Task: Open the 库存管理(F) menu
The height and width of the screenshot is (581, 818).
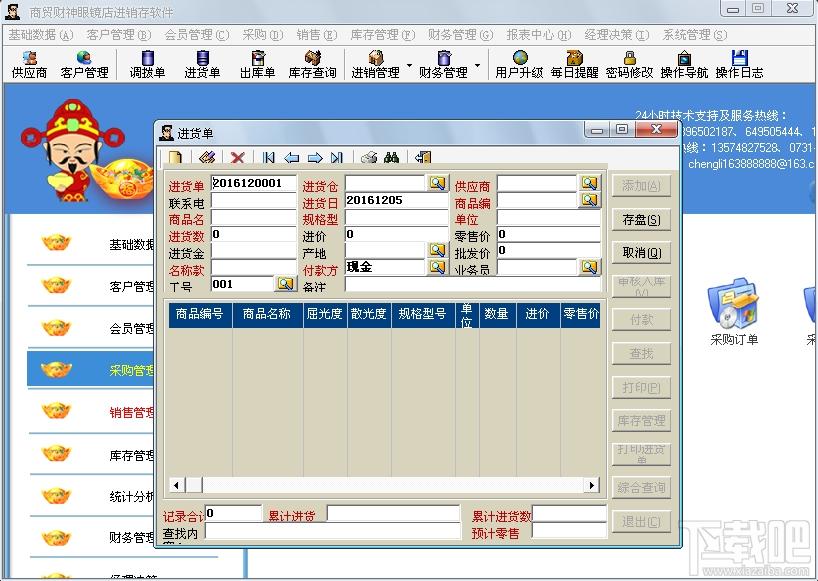Action: tap(382, 35)
